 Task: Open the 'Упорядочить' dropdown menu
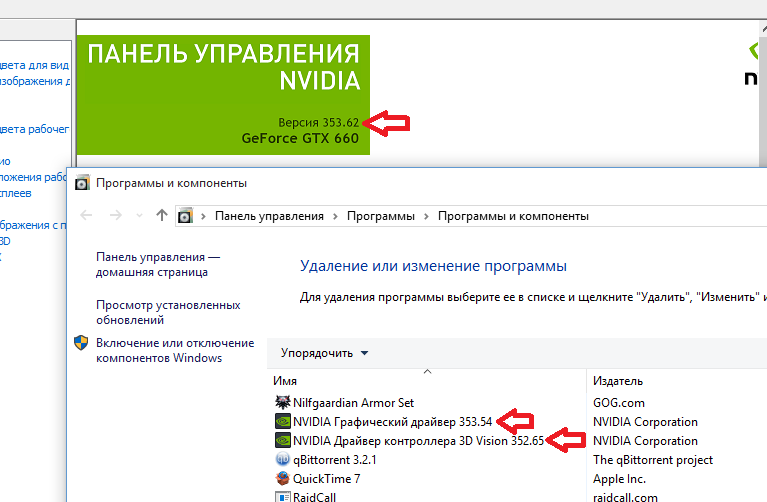[324, 353]
